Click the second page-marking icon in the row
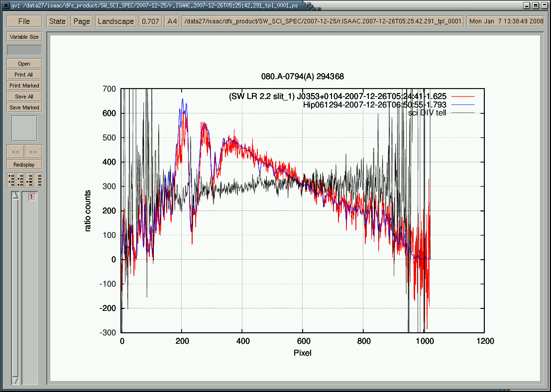The image size is (551, 392). pyautogui.click(x=20, y=180)
